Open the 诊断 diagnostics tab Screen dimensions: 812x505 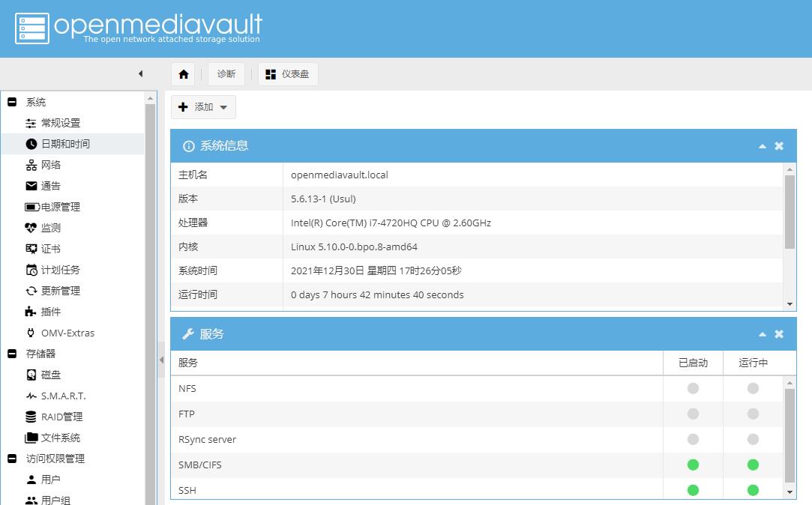[x=226, y=74]
